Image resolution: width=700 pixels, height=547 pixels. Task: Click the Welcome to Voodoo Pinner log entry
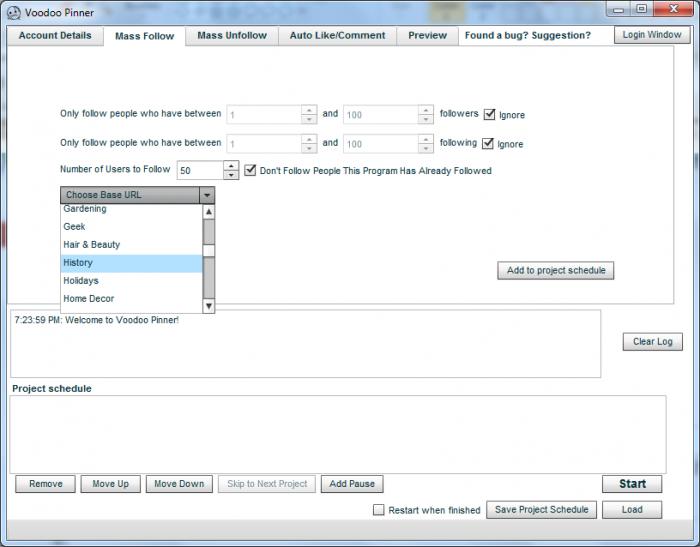96,320
